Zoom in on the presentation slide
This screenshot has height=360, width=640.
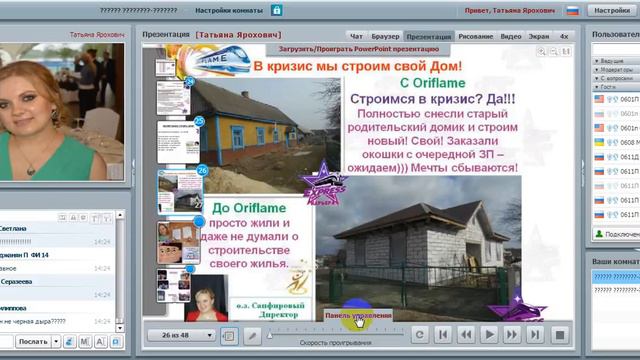pos(542,51)
